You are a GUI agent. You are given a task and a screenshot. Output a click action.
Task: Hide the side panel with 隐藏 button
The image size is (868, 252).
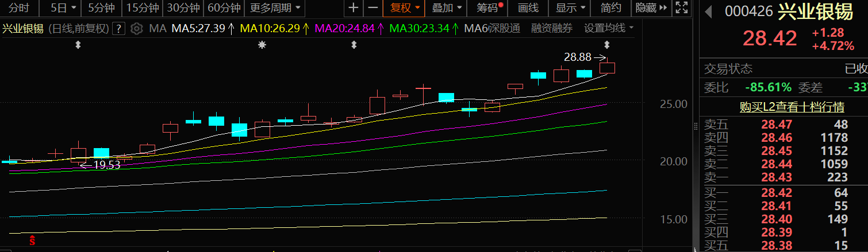pyautogui.click(x=651, y=8)
